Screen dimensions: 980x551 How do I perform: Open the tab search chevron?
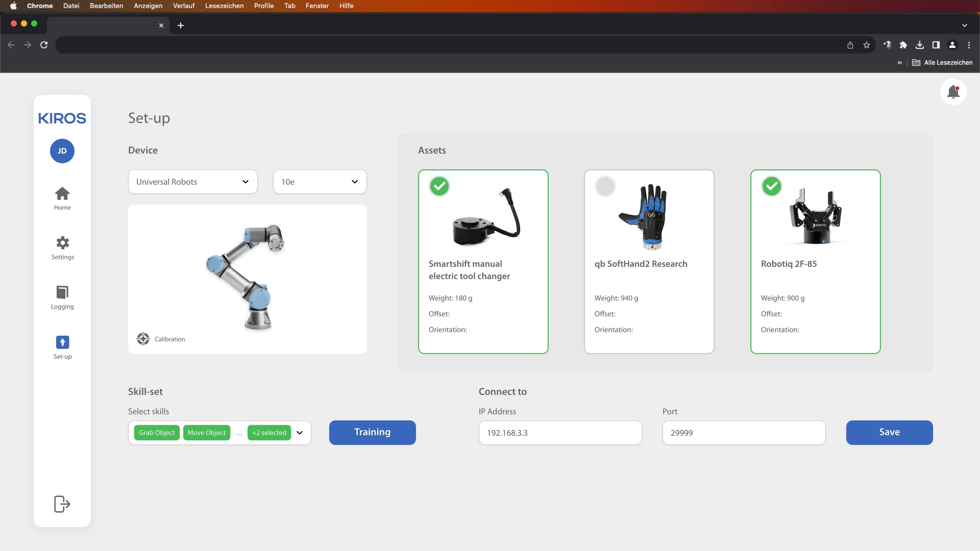coord(964,25)
